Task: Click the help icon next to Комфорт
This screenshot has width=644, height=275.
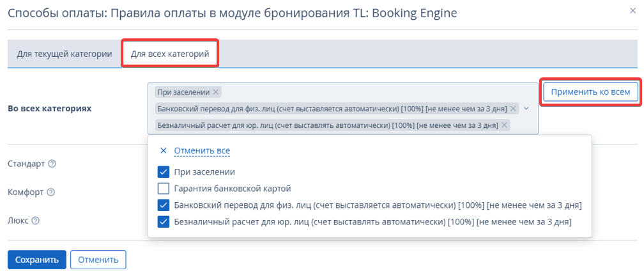Action: pos(50,192)
